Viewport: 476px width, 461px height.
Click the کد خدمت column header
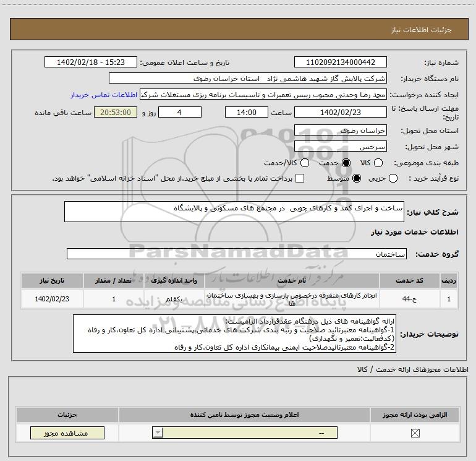pos(409,280)
